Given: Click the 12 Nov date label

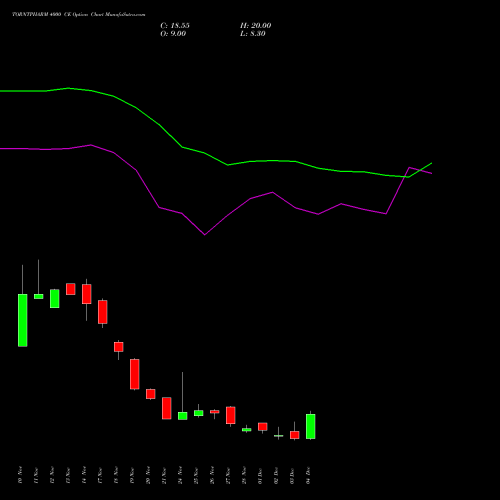Looking at the screenshot, I should (52, 475).
